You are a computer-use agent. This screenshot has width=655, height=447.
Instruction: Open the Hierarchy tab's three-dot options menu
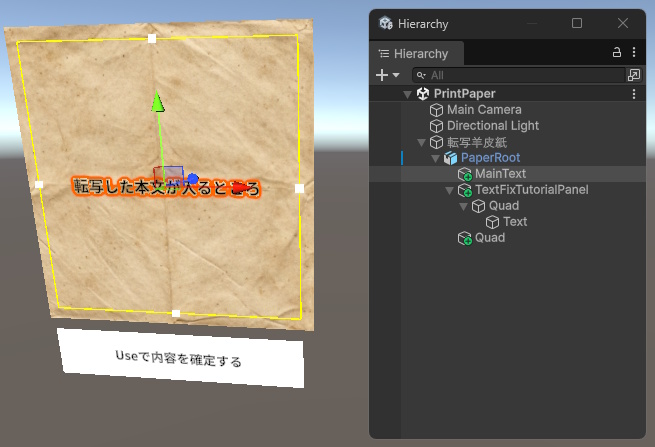pos(633,53)
